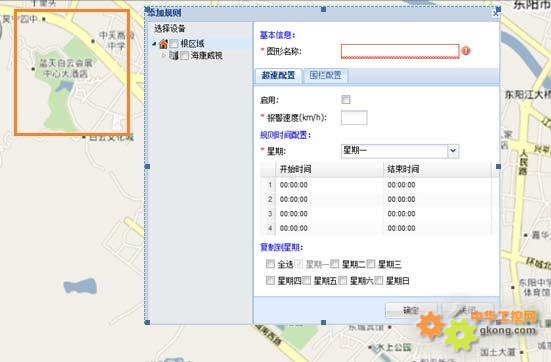The height and width of the screenshot is (362, 551).
Task: Click the 确定 button
Action: pos(411,310)
